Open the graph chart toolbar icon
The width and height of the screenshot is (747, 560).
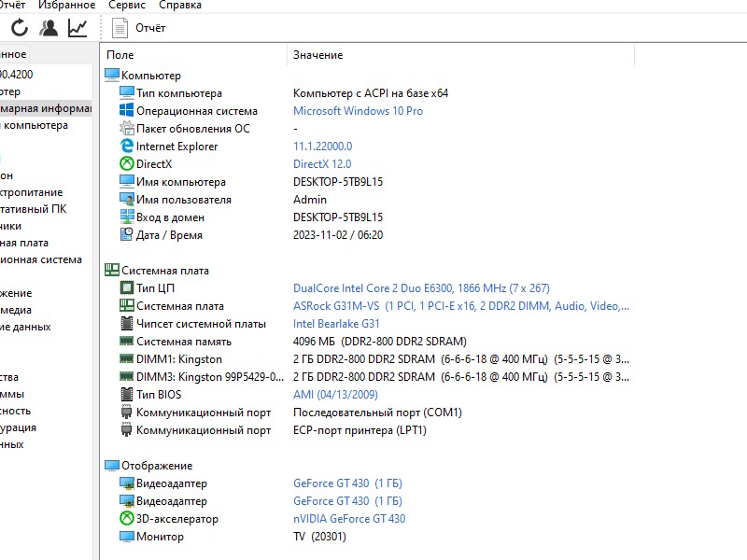pos(78,28)
